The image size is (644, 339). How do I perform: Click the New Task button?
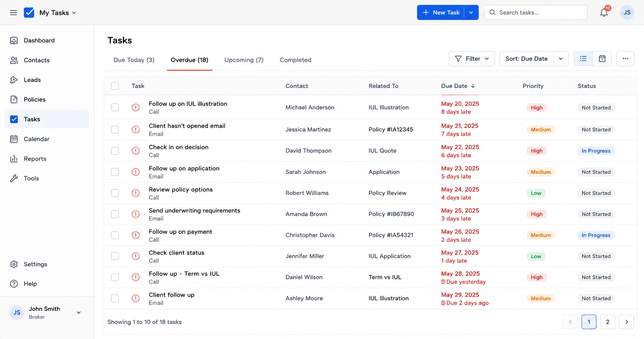coord(441,12)
